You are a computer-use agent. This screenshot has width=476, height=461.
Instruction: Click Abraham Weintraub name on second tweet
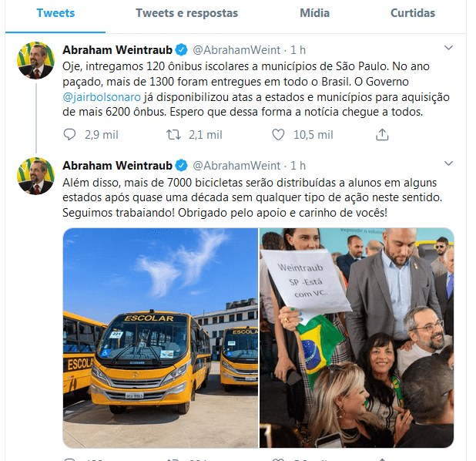pyautogui.click(x=118, y=165)
